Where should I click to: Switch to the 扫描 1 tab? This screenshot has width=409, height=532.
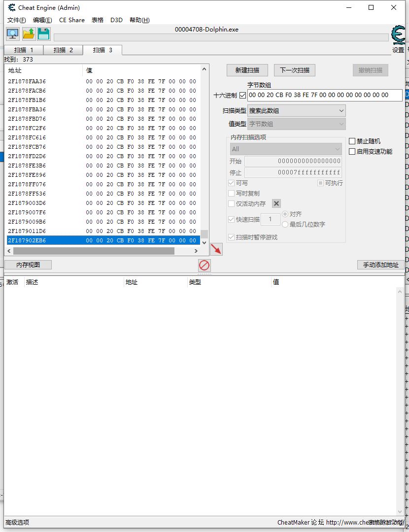point(24,50)
